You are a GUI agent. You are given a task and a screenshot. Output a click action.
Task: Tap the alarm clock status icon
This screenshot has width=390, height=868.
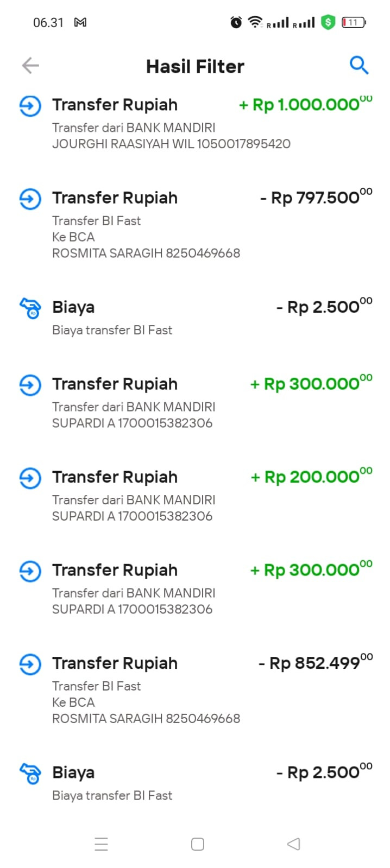click(x=236, y=22)
